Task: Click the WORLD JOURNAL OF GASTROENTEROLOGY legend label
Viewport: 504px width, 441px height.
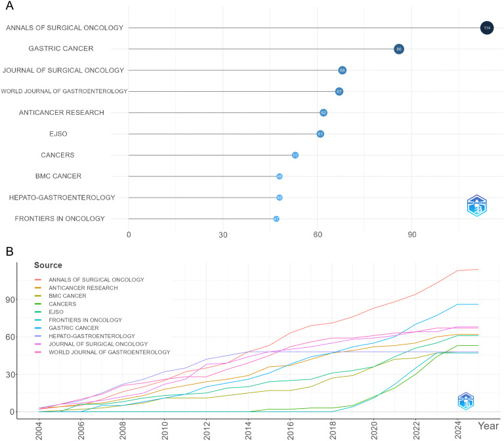Action: click(x=110, y=352)
